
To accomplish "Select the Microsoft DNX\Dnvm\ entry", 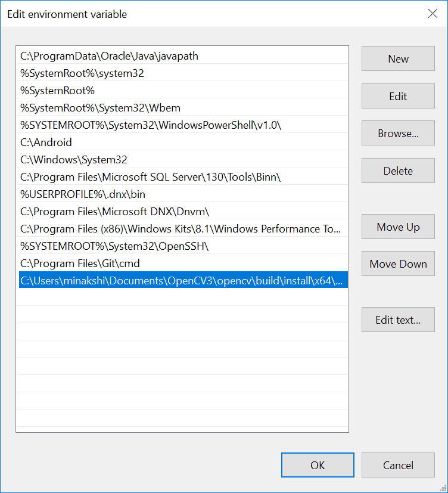I will pos(183,212).
